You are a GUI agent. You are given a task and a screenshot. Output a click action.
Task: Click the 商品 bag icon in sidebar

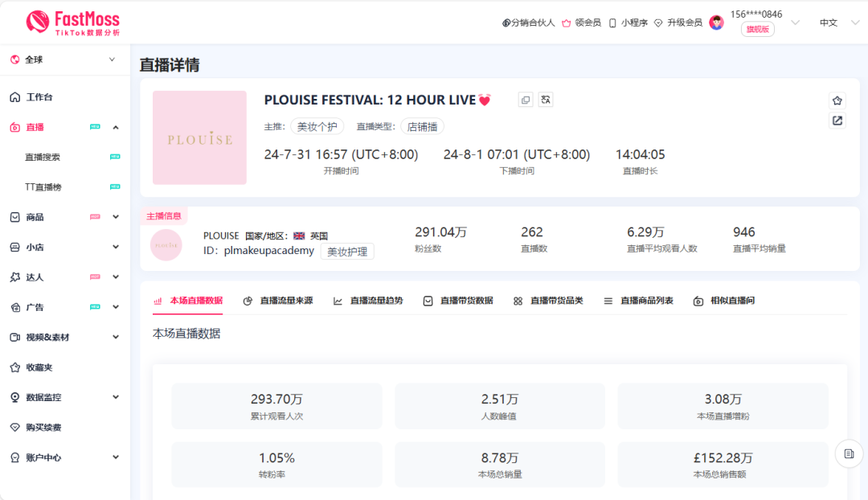point(15,217)
